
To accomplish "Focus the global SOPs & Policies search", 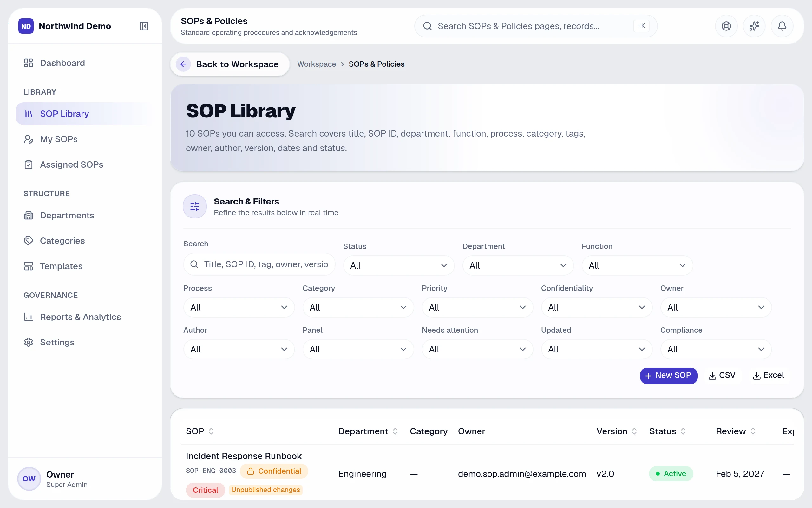I will tap(535, 26).
